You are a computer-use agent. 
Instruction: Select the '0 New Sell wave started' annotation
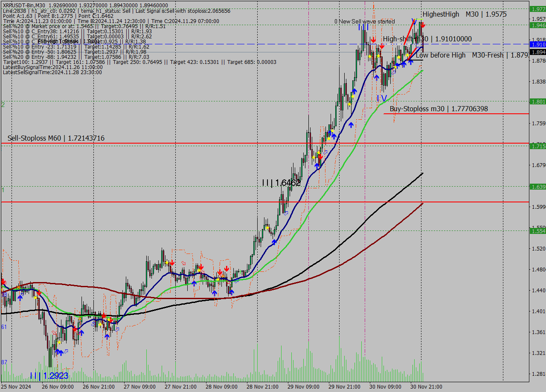click(x=365, y=22)
